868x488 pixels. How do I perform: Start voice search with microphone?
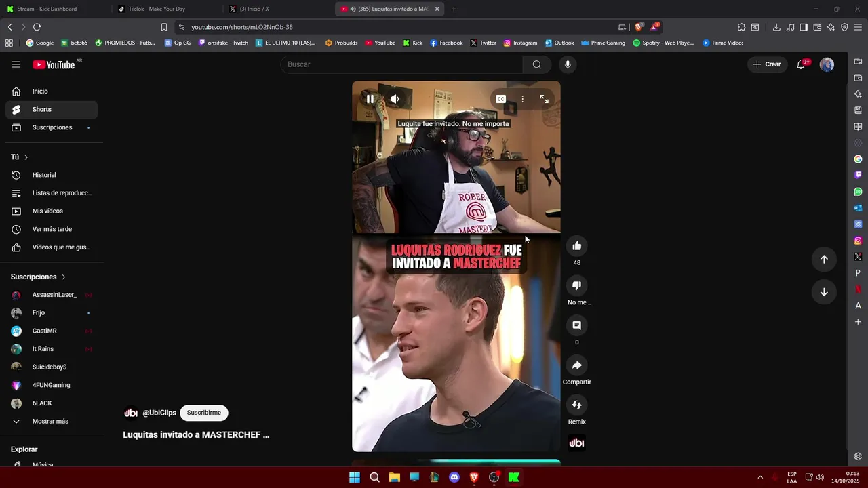pyautogui.click(x=568, y=64)
